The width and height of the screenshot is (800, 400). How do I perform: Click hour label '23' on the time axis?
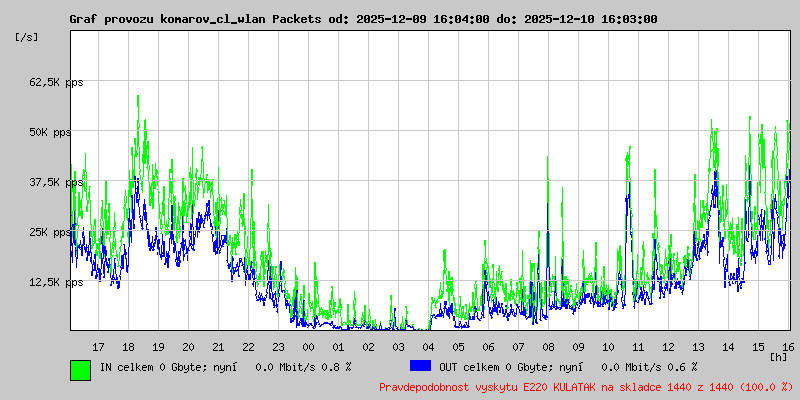tap(278, 347)
